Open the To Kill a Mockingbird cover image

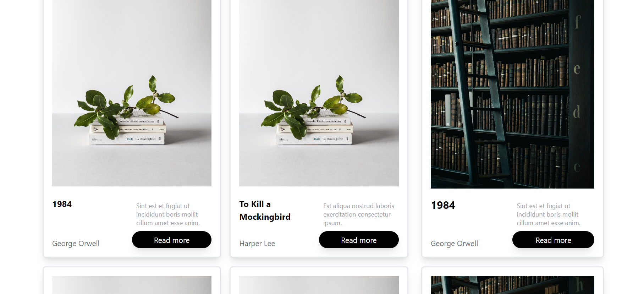319,93
